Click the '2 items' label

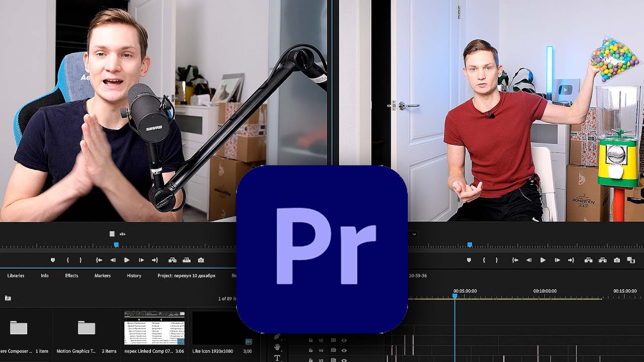109,351
